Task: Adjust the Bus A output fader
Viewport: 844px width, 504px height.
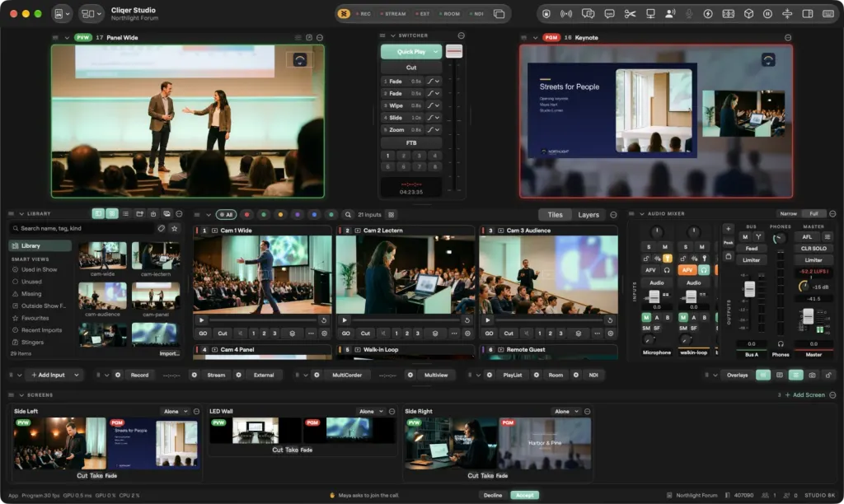Action: click(749, 289)
